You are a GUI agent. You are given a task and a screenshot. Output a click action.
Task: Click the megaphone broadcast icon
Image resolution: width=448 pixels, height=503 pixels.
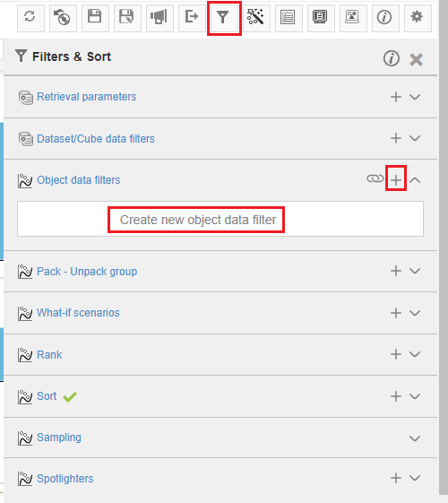159,17
